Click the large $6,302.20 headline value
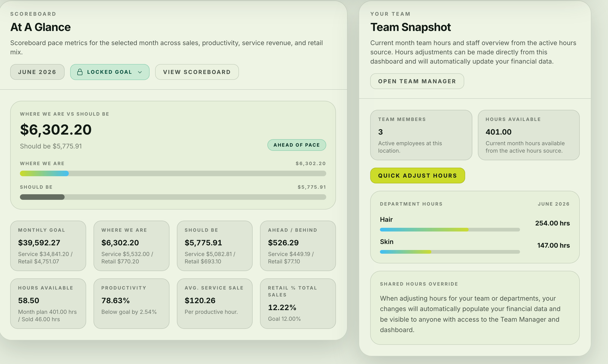The height and width of the screenshot is (364, 608). [56, 130]
